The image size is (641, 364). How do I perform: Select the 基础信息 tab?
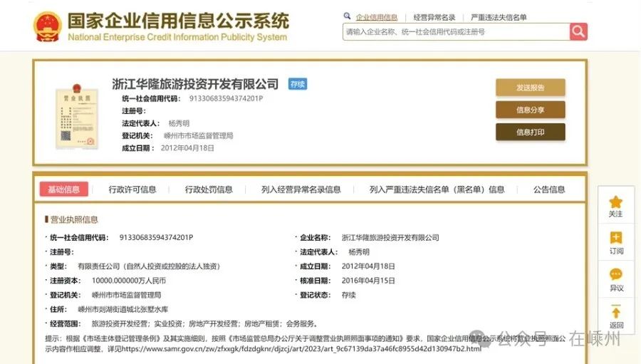pos(64,189)
